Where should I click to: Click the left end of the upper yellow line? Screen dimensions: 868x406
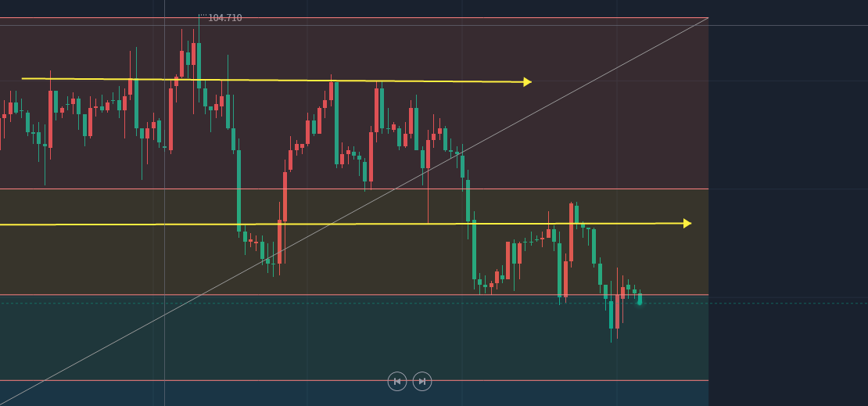click(x=23, y=78)
